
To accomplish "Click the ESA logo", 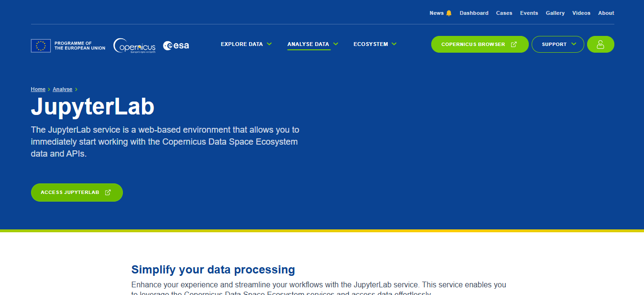I will click(176, 45).
